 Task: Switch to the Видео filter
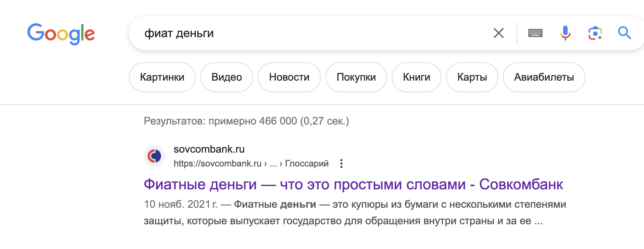pyautogui.click(x=227, y=77)
